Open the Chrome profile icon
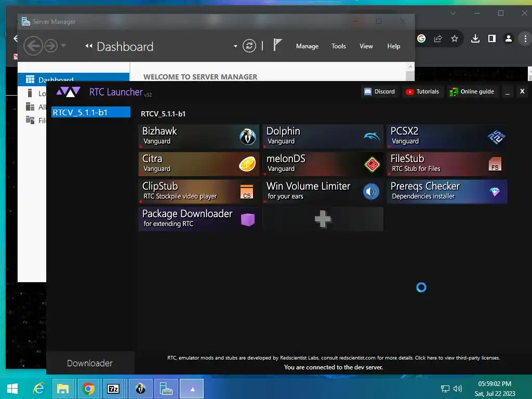 (x=508, y=38)
